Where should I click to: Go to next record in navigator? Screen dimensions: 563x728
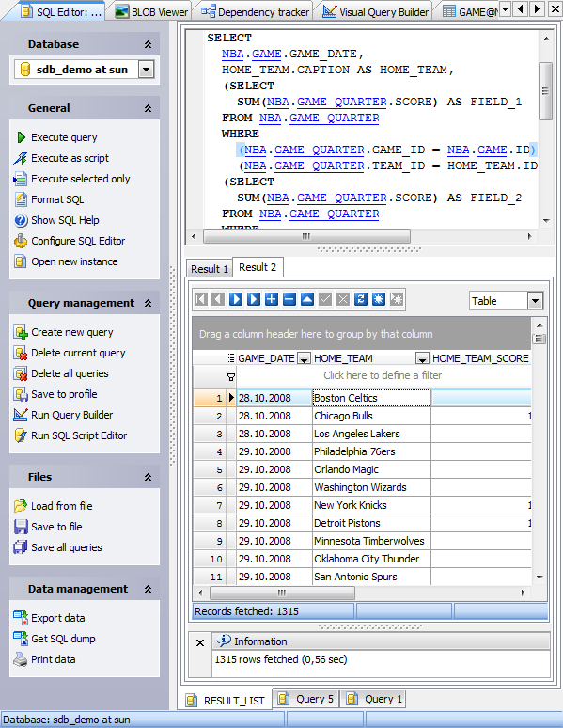point(236,299)
